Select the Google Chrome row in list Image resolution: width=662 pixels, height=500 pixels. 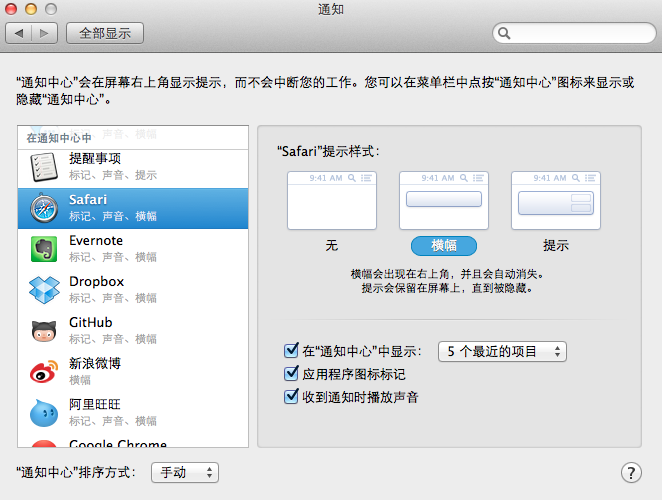click(133, 440)
